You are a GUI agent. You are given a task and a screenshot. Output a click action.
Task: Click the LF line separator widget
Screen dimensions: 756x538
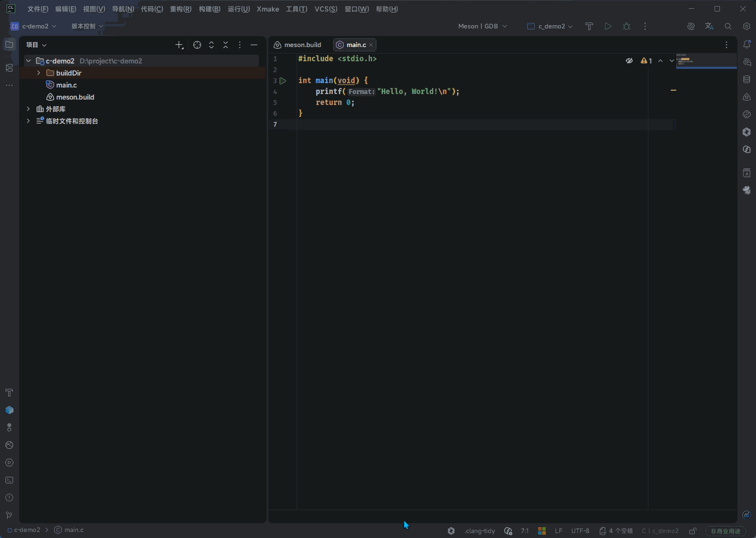coord(558,531)
